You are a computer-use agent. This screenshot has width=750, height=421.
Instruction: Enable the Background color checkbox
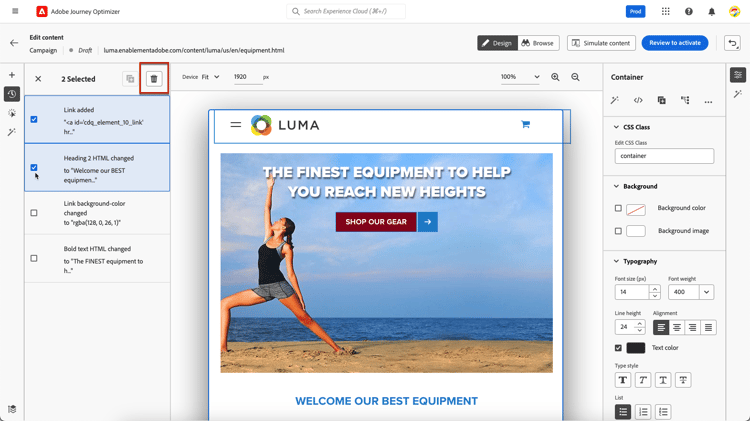[x=618, y=208]
